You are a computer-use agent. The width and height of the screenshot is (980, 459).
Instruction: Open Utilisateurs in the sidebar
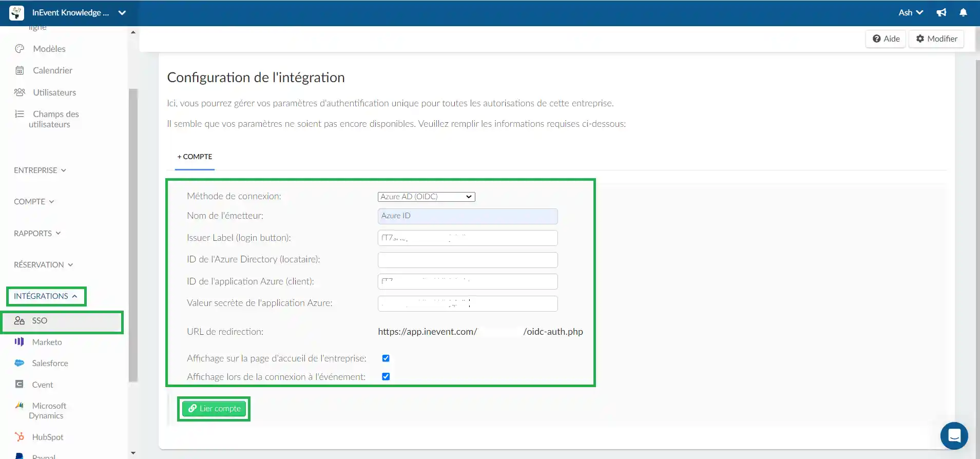pyautogui.click(x=54, y=92)
